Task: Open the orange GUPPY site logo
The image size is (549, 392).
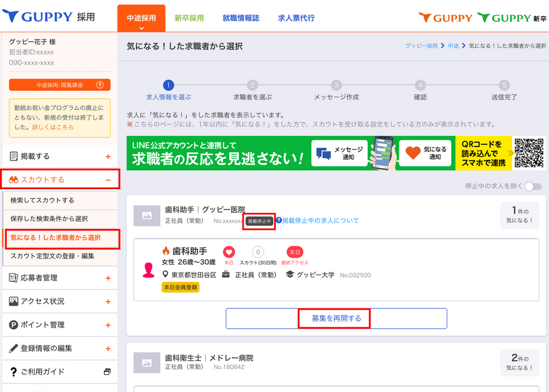Action: (445, 18)
